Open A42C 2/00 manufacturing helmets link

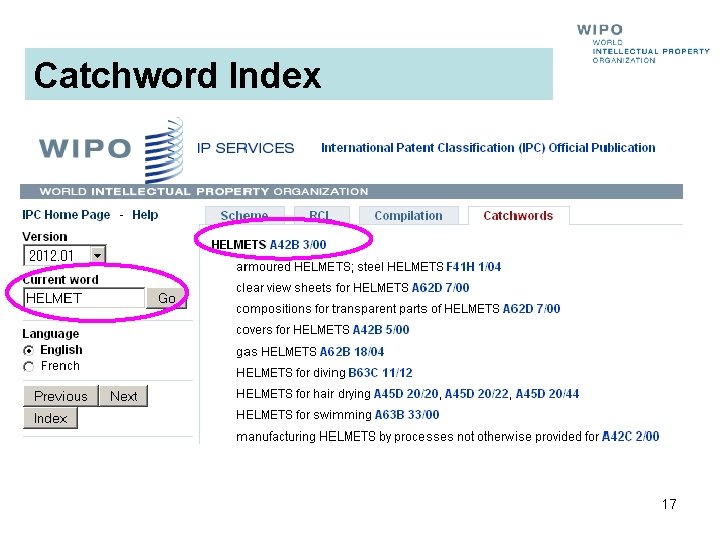pyautogui.click(x=630, y=436)
